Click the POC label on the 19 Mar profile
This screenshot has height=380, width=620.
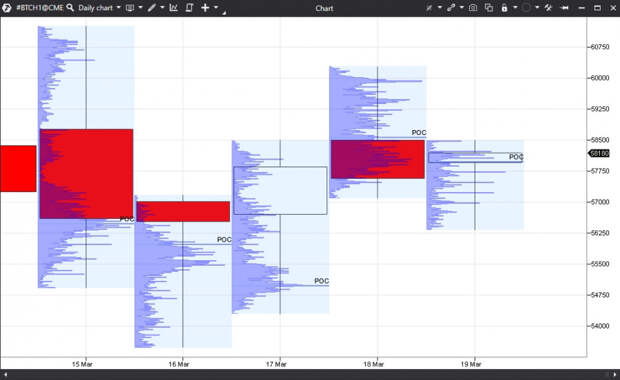click(516, 157)
